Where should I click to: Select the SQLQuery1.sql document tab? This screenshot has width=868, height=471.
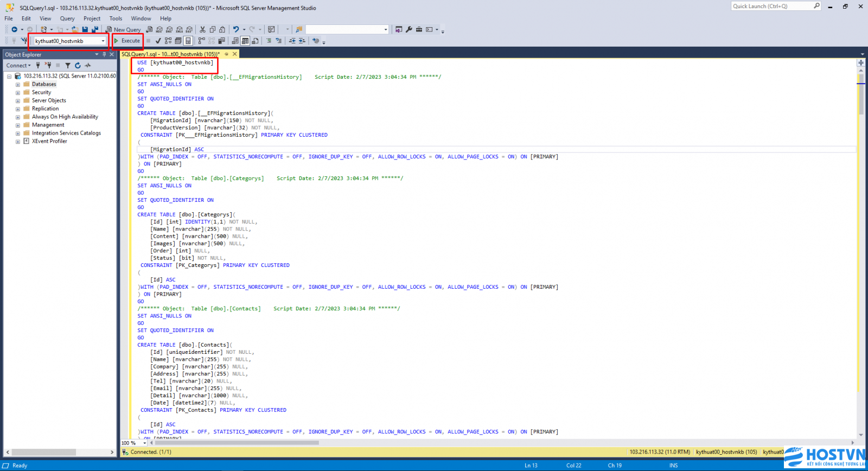pos(170,54)
